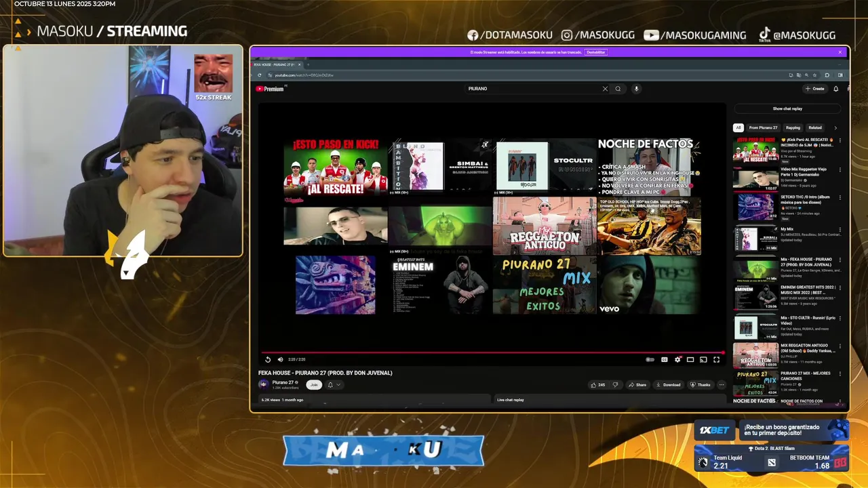The image size is (868, 488).
Task: Click Deshabilitar in the purple streamer banner
Action: 595,52
